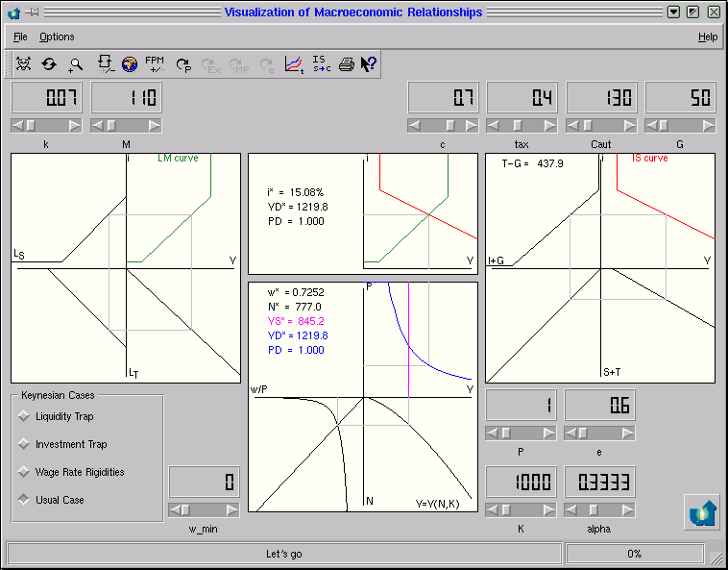Open the Help menu

(x=708, y=37)
